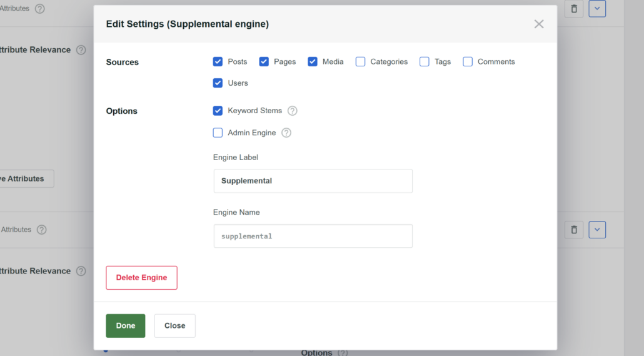The width and height of the screenshot is (644, 356).
Task: Click the upper trash icon behind dialog
Action: (x=574, y=9)
